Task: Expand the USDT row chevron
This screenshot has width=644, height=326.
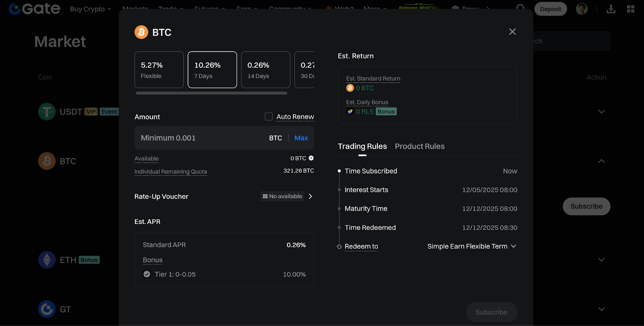Action: click(601, 112)
